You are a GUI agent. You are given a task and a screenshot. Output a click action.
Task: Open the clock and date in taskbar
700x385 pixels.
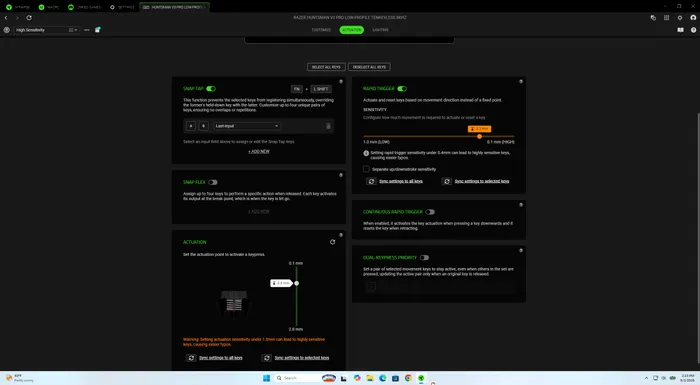coord(688,378)
